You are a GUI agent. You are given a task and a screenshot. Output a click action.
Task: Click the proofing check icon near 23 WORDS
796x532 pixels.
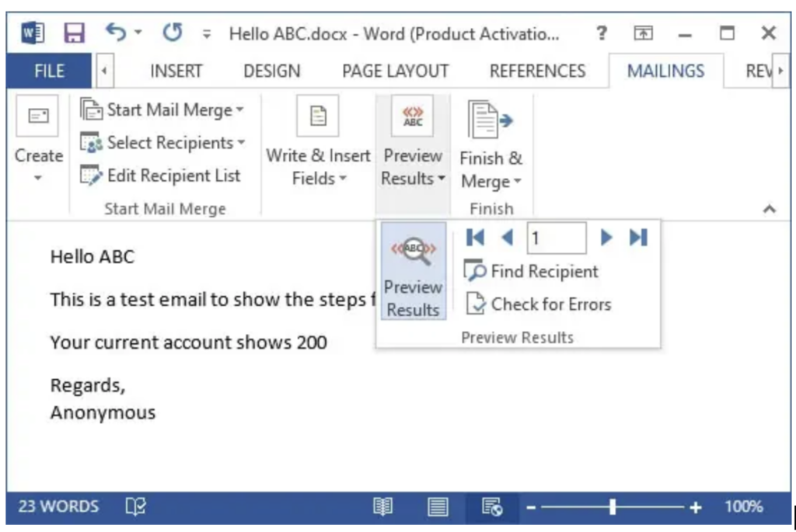click(134, 506)
